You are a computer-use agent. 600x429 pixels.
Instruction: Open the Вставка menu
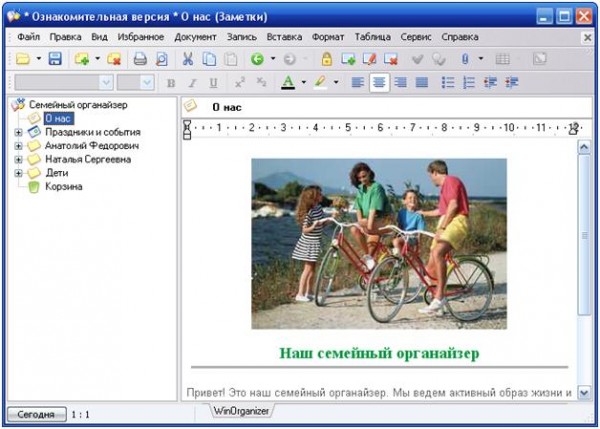pos(284,37)
